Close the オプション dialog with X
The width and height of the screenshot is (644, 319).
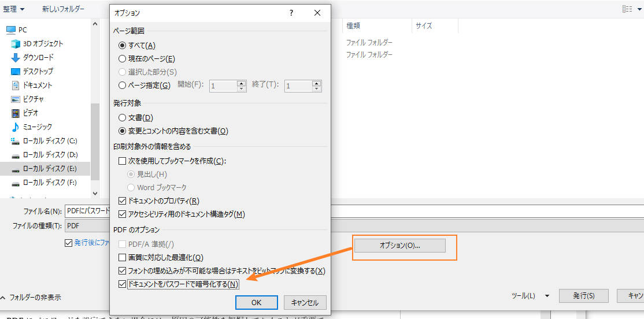coord(317,13)
